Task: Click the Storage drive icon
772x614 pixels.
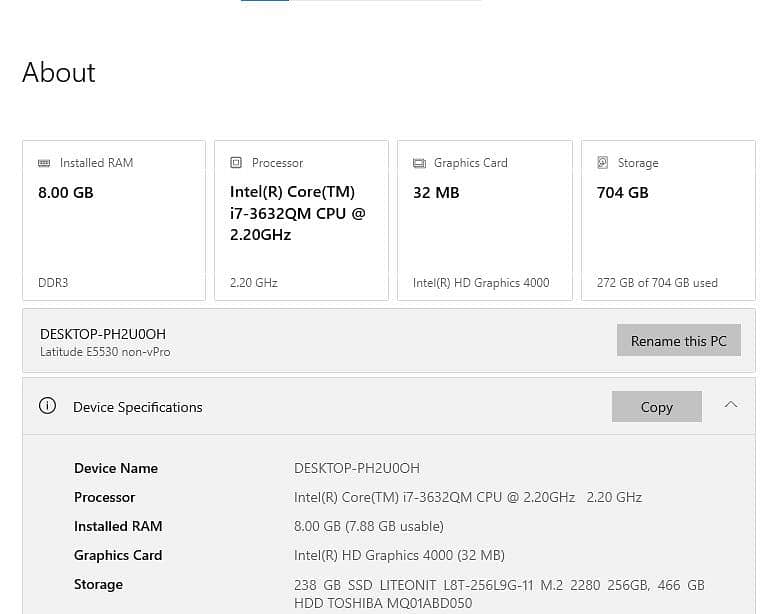Action: click(603, 162)
